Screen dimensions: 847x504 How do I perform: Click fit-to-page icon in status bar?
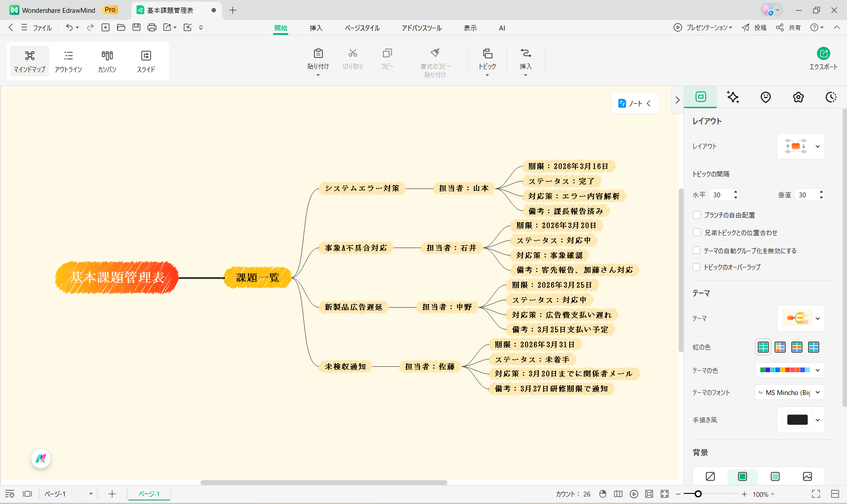[x=649, y=494]
